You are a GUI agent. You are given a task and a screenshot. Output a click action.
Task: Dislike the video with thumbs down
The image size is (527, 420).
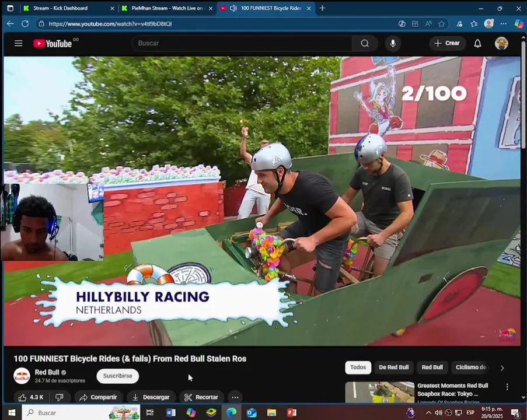tap(59, 397)
